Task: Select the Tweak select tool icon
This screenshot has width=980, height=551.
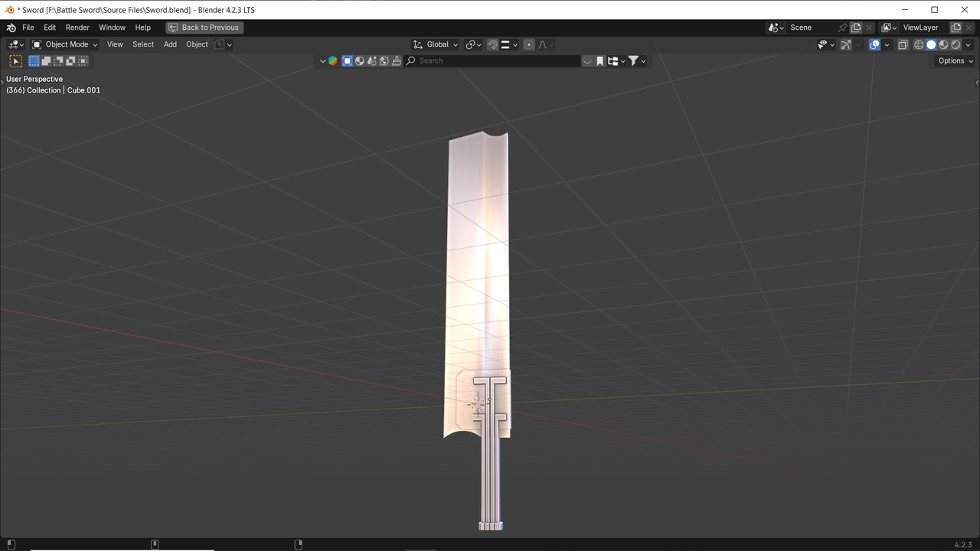Action: coord(15,61)
